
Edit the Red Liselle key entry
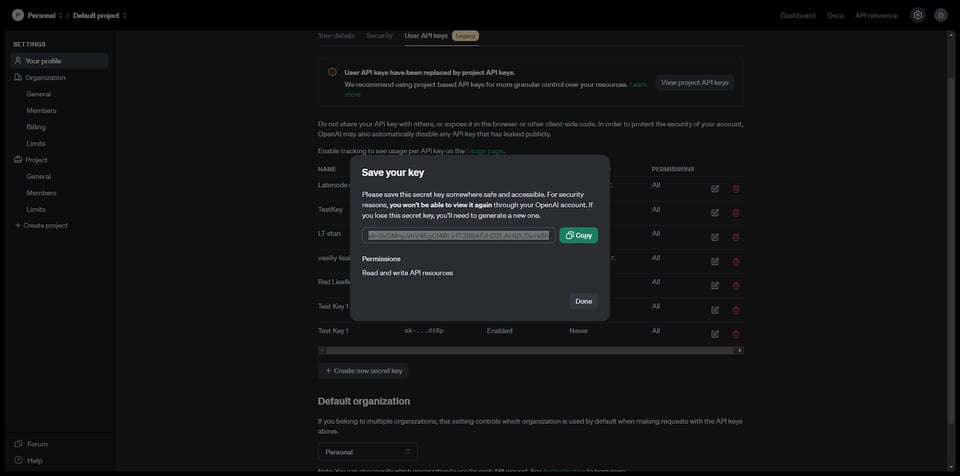coord(714,285)
